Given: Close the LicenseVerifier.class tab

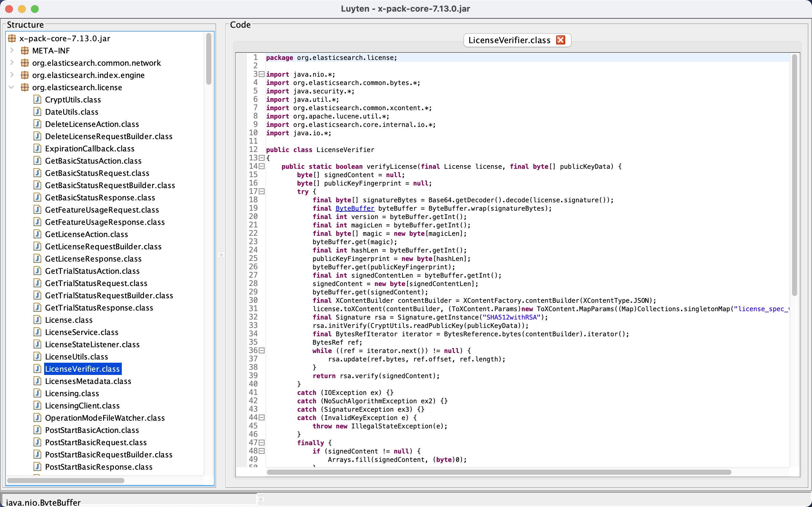Looking at the screenshot, I should coord(560,40).
